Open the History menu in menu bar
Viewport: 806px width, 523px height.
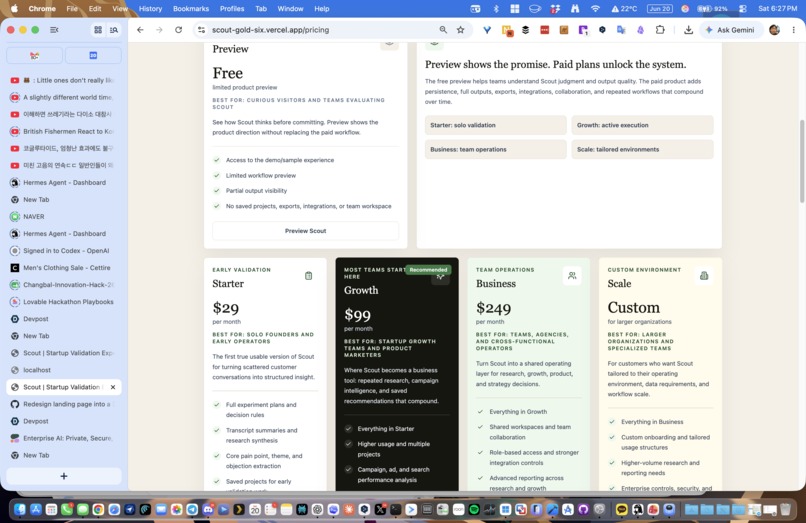point(150,9)
